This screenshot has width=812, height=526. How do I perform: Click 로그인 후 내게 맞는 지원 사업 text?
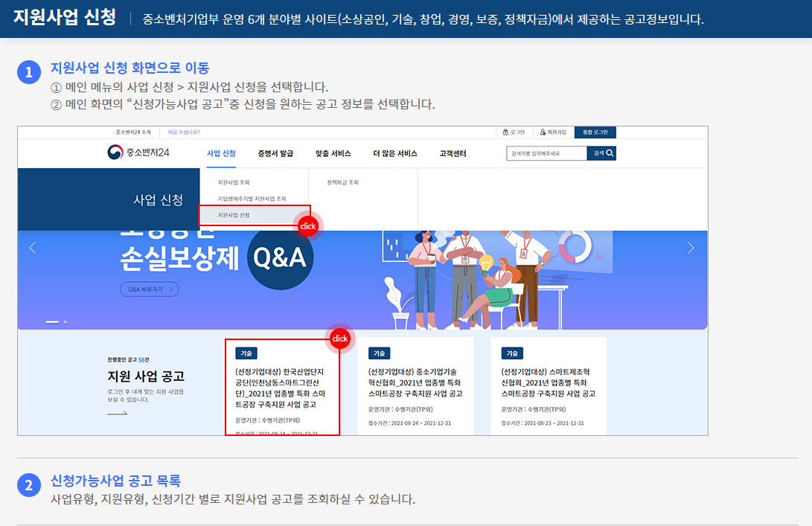tap(146, 396)
